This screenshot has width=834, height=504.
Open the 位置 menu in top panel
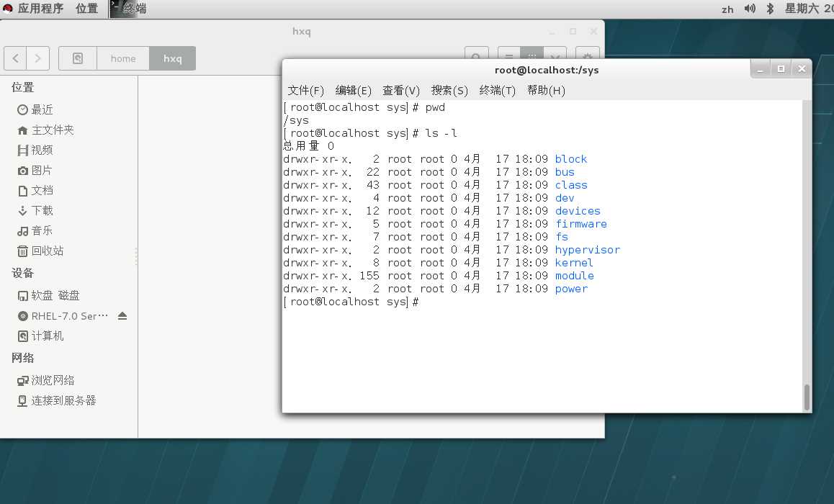tap(86, 9)
